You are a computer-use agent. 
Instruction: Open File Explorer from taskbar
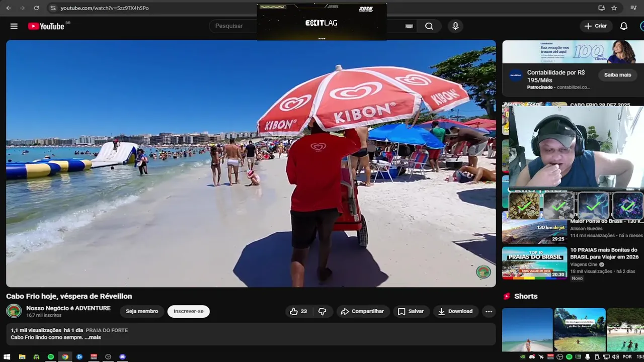(x=22, y=357)
